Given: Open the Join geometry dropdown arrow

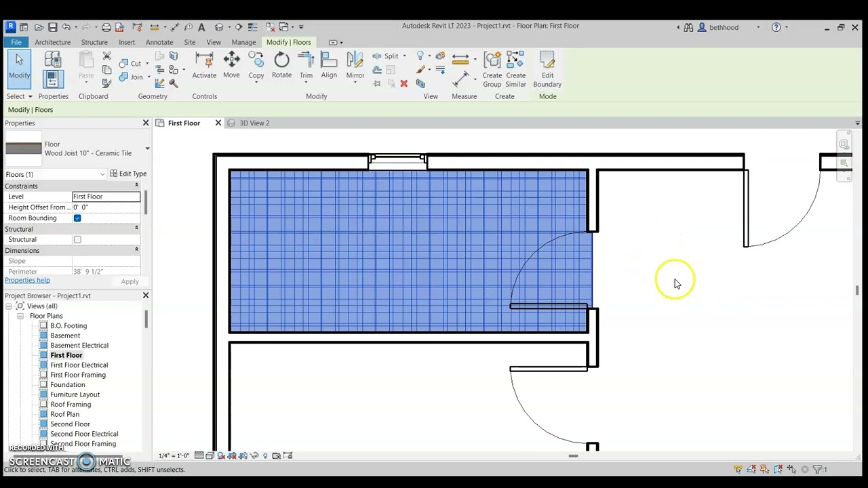Looking at the screenshot, I should pyautogui.click(x=149, y=77).
